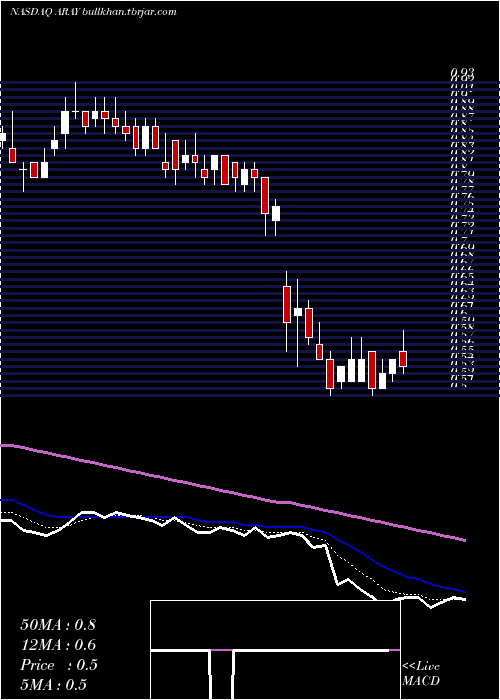The image size is (500, 700).
Task: Click the pink 50MA line
Action: [232, 492]
